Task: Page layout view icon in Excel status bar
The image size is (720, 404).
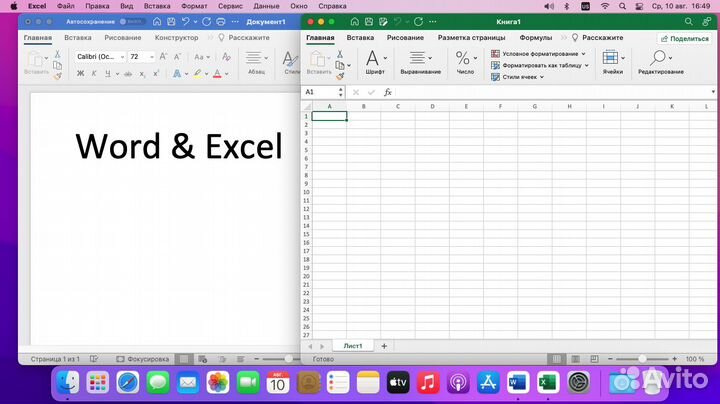Action: tap(575, 359)
